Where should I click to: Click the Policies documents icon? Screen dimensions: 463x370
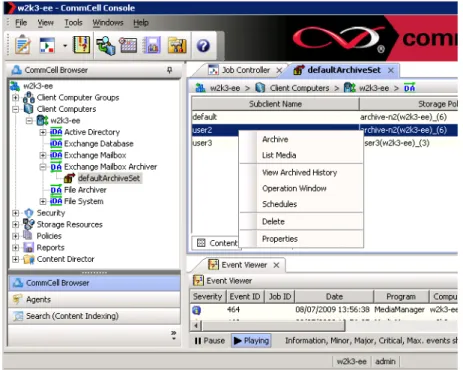(28, 236)
